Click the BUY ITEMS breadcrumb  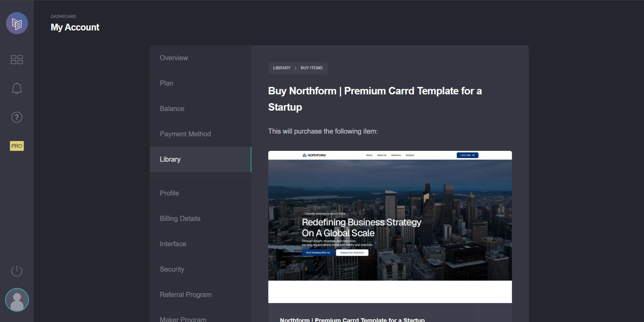pos(311,68)
